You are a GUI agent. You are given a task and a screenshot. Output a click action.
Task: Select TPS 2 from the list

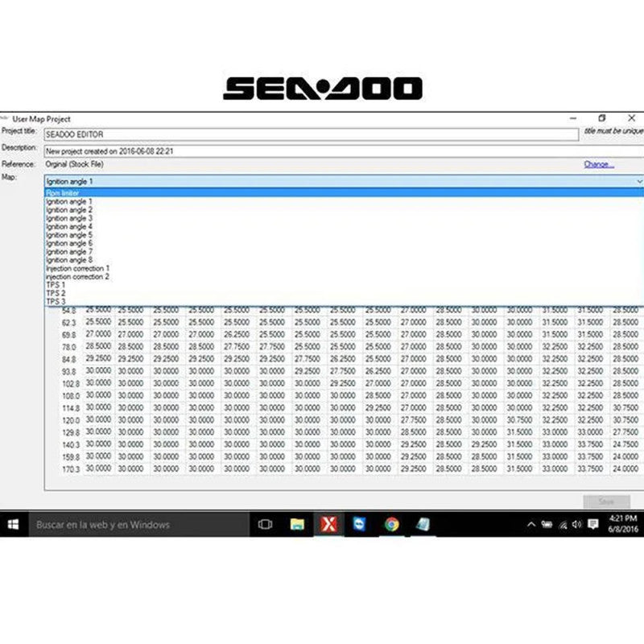344,293
